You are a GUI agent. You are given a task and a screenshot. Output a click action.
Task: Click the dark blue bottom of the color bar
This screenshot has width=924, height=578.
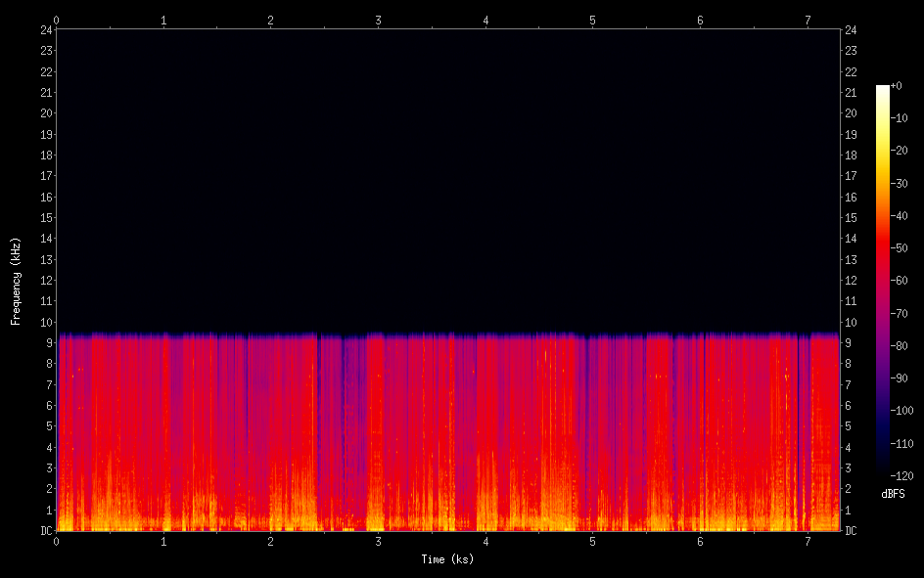(x=883, y=471)
